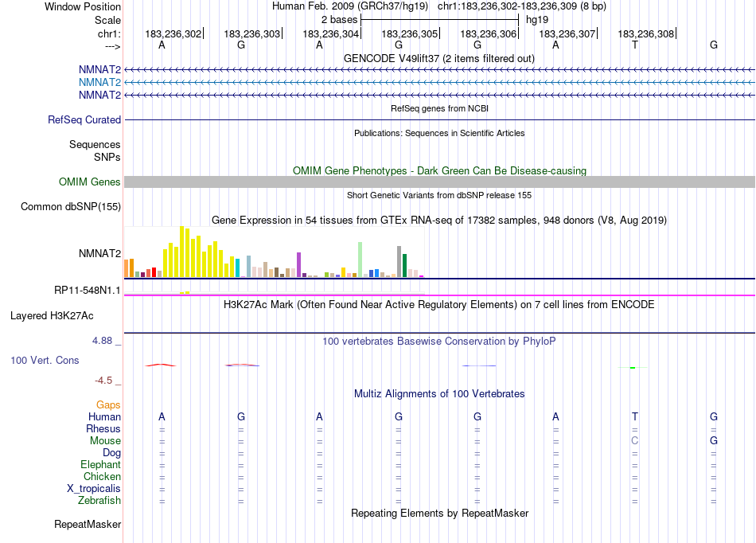756x543 pixels.
Task: Select the Human alignment row label
Action: coord(104,416)
